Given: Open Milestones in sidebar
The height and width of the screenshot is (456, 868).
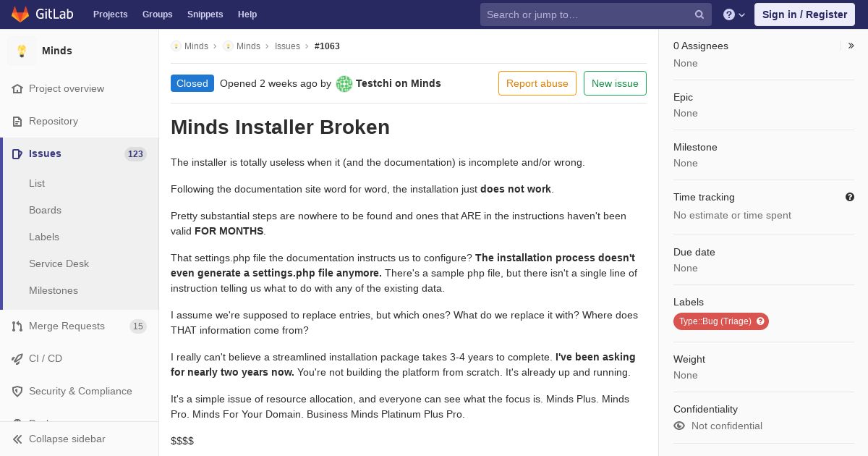Looking at the screenshot, I should tap(54, 290).
